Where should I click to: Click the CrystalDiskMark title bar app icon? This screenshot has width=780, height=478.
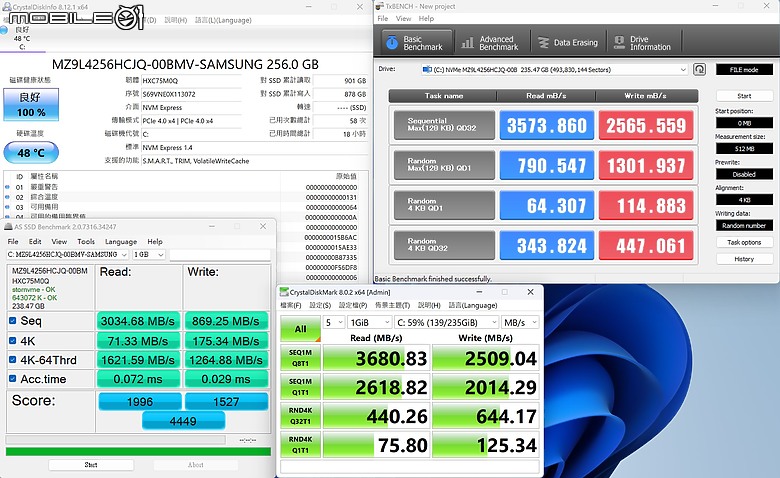pos(284,292)
